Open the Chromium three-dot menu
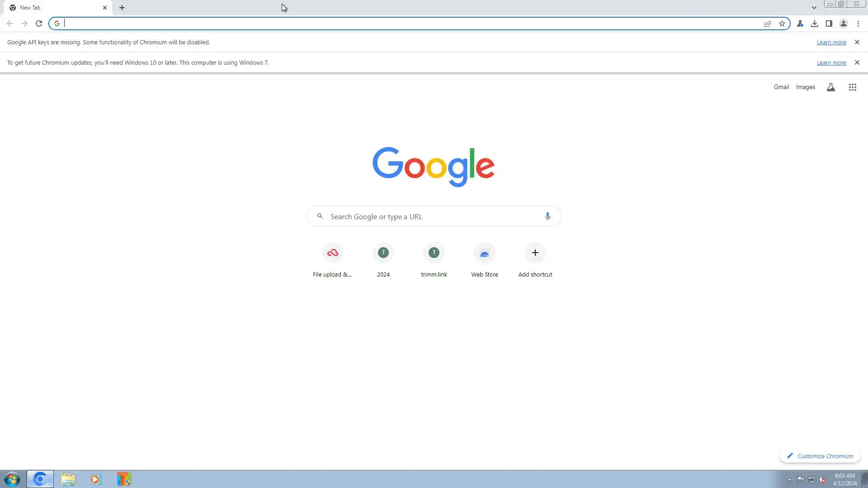This screenshot has height=488, width=868. pos(858,23)
